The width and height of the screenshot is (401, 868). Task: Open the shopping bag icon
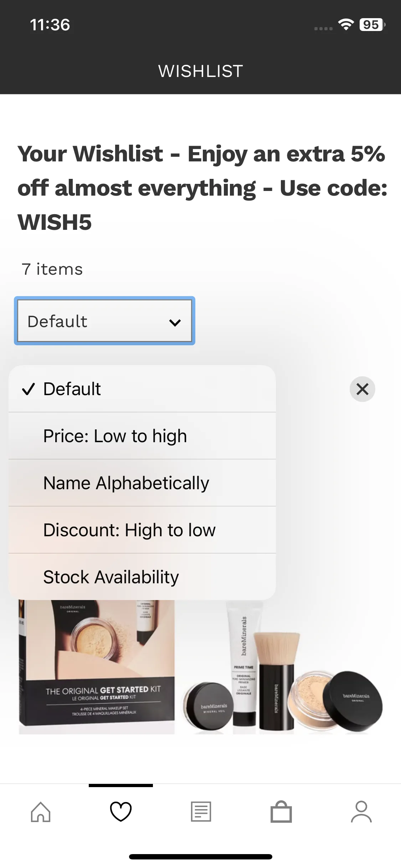(281, 812)
